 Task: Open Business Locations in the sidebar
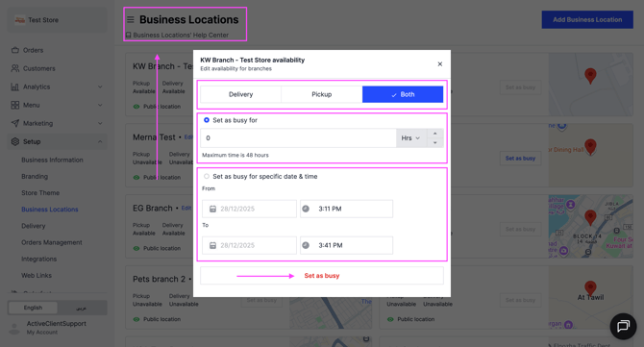click(x=50, y=209)
